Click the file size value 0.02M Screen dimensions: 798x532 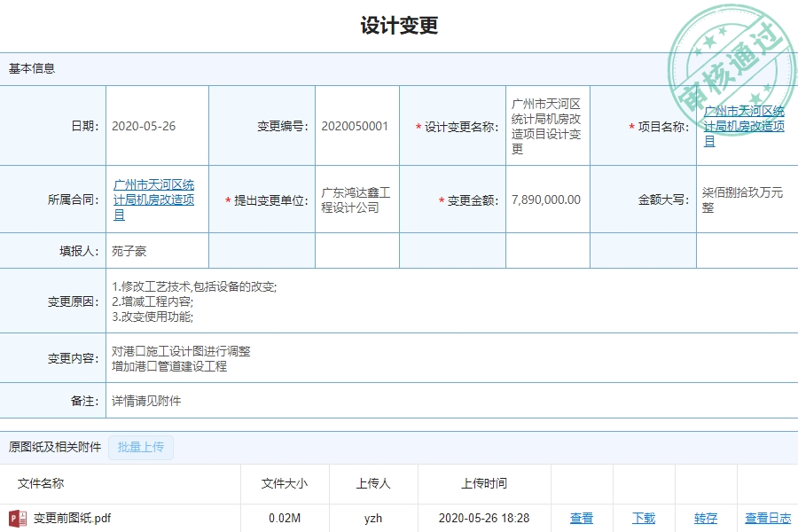pyautogui.click(x=285, y=518)
